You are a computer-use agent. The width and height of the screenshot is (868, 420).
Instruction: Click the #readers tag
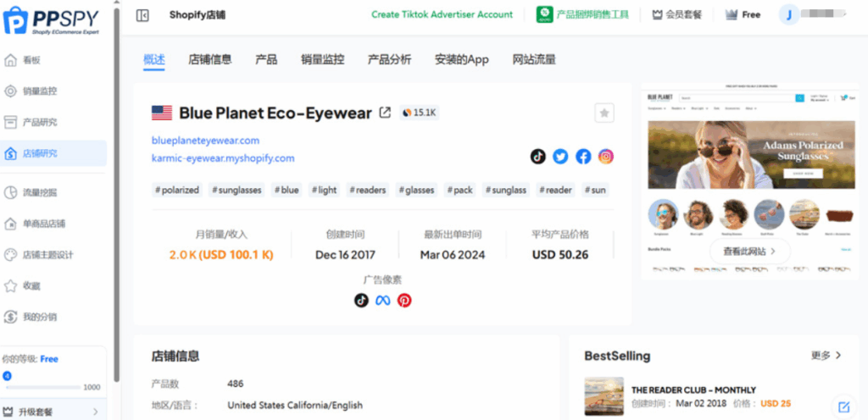coord(368,191)
